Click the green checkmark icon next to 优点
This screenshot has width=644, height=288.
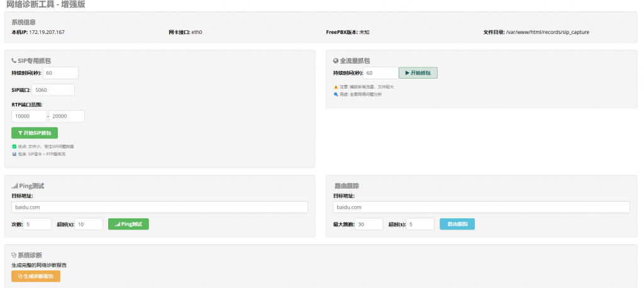click(x=14, y=146)
